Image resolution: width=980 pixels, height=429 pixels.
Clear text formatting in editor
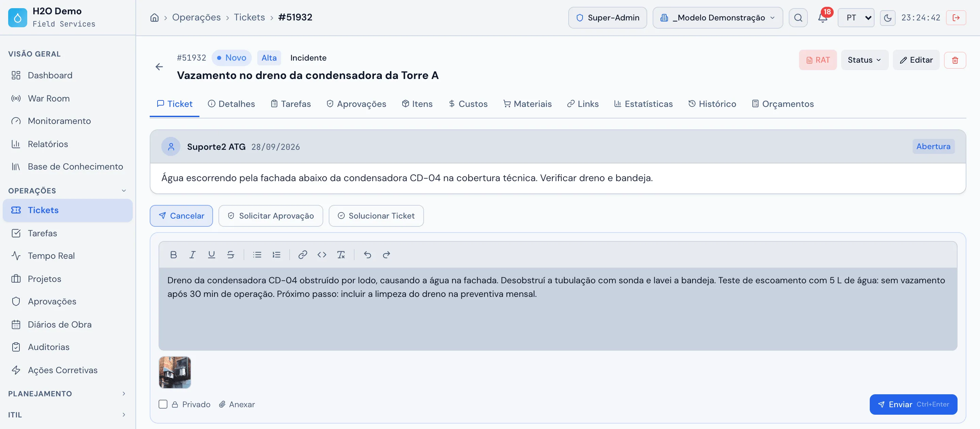pyautogui.click(x=341, y=255)
